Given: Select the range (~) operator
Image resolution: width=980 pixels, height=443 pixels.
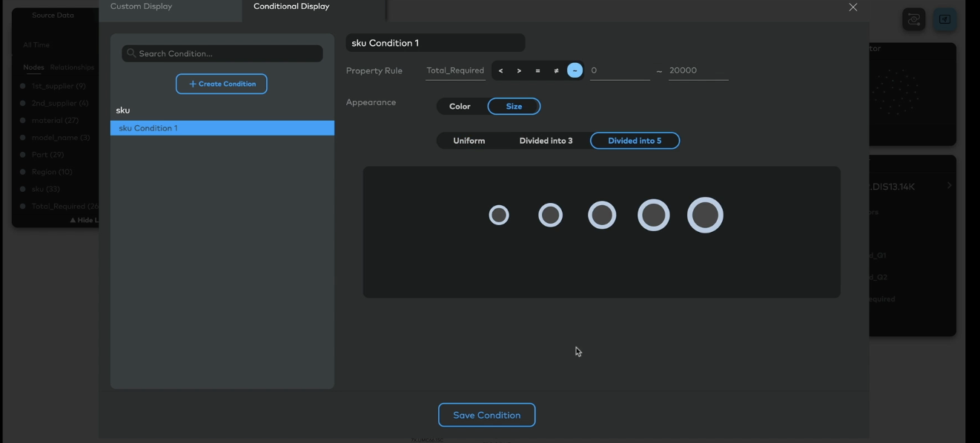Looking at the screenshot, I should pos(575,70).
